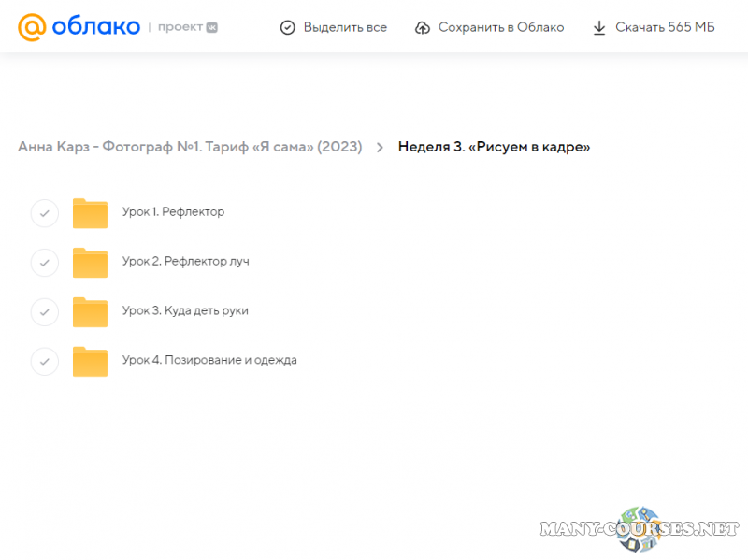Click the Неделя 3. «Рисуем в кадре» breadcrumb
The width and height of the screenshot is (748, 560).
[x=494, y=147]
